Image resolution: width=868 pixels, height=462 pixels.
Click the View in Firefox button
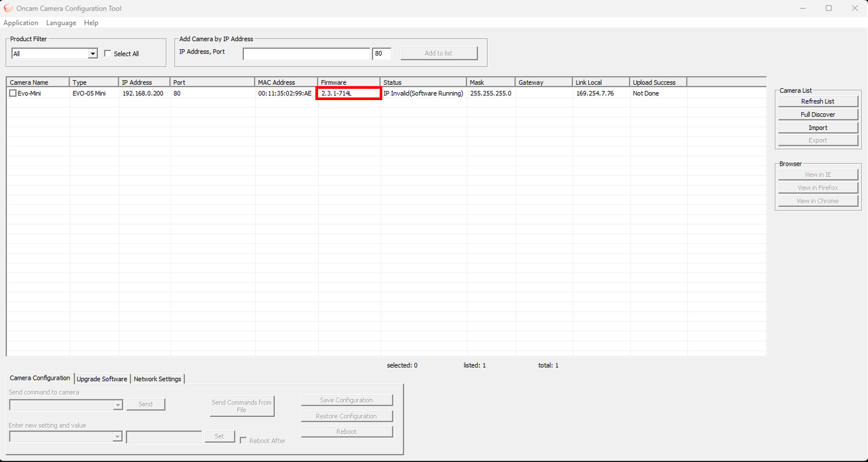(x=818, y=188)
